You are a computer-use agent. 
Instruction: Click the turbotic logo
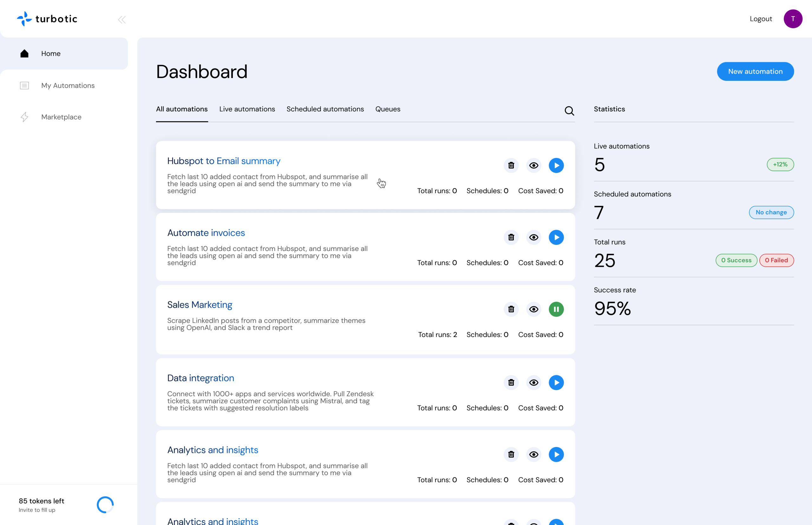pos(47,19)
